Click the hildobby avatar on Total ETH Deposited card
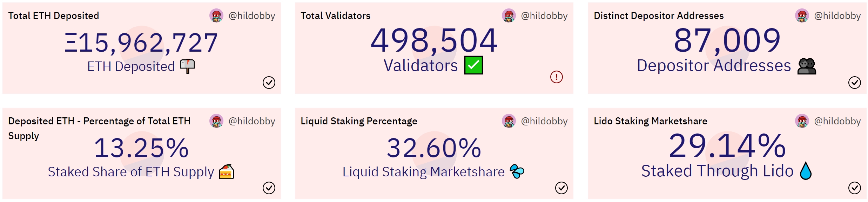The image size is (868, 202). 216,15
